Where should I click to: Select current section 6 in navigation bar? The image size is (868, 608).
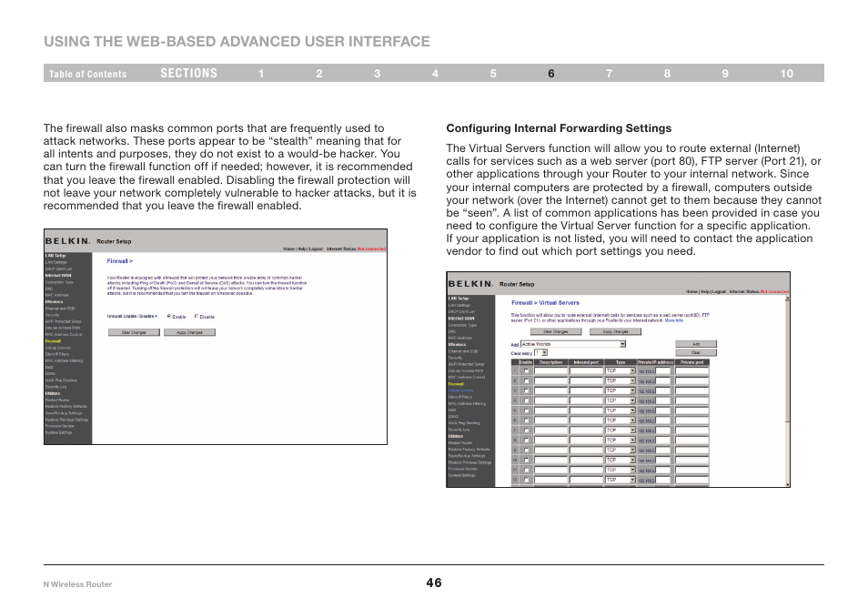[x=551, y=74]
